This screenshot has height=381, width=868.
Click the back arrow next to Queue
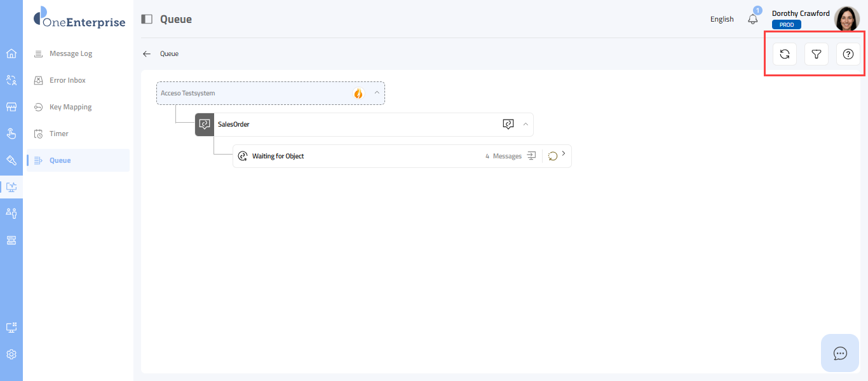[x=147, y=54]
